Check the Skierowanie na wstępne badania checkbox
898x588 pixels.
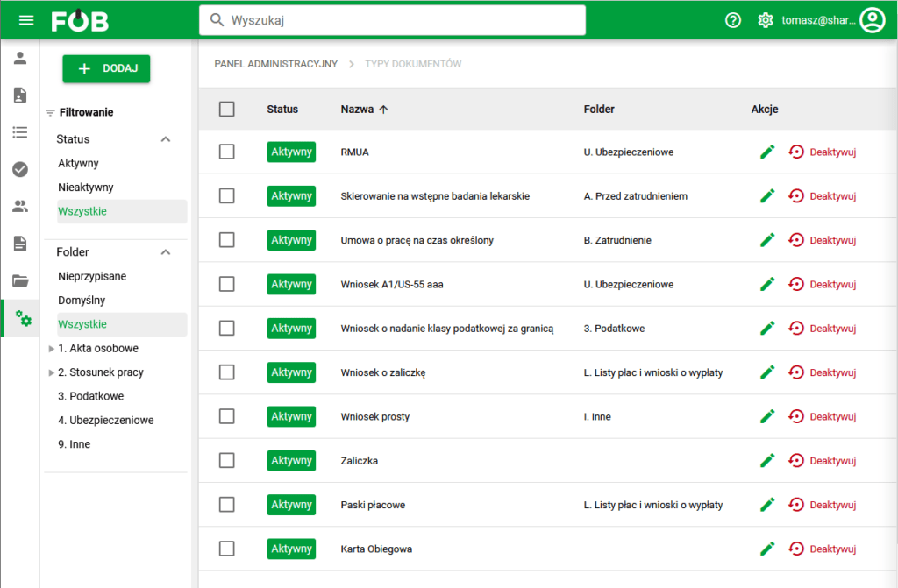(x=227, y=195)
